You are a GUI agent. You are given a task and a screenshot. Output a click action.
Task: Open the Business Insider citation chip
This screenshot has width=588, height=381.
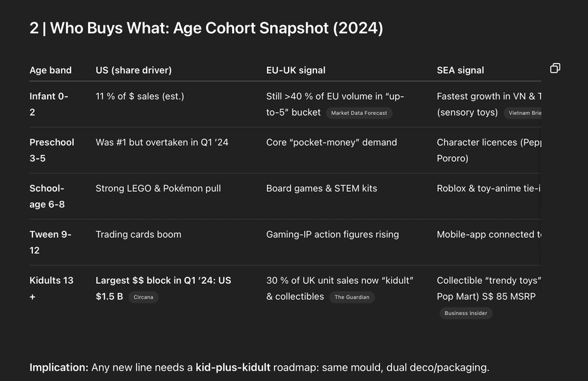466,313
